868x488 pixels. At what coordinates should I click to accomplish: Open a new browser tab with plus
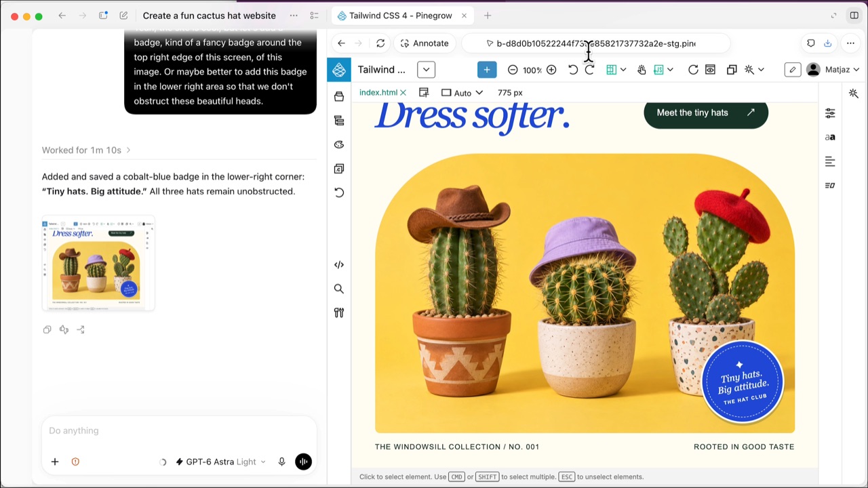pos(488,16)
